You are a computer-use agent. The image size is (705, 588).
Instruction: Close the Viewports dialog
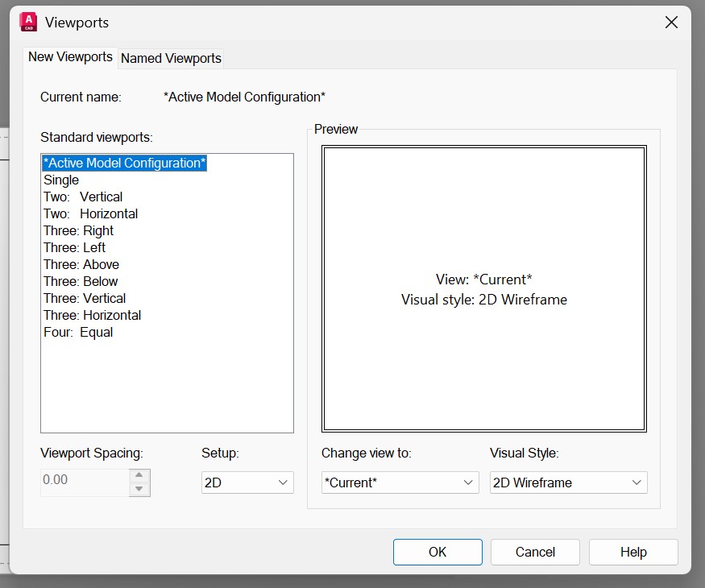pos(671,22)
